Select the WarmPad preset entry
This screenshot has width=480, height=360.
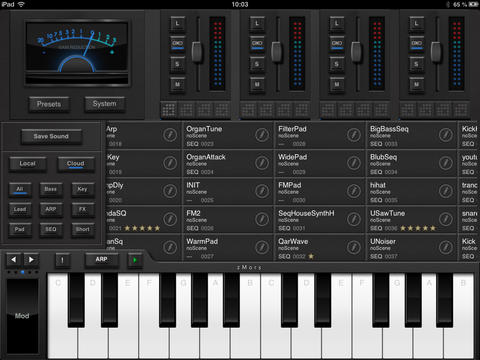coord(227,248)
